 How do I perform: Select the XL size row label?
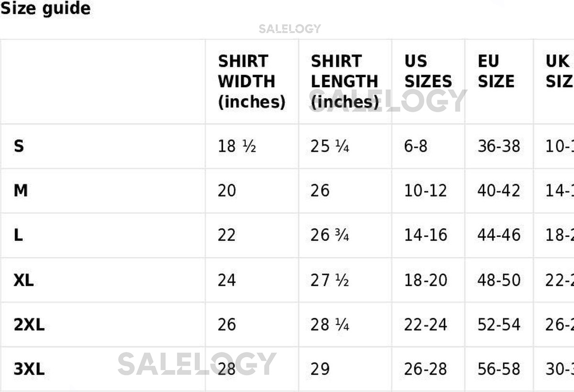[x=23, y=280]
